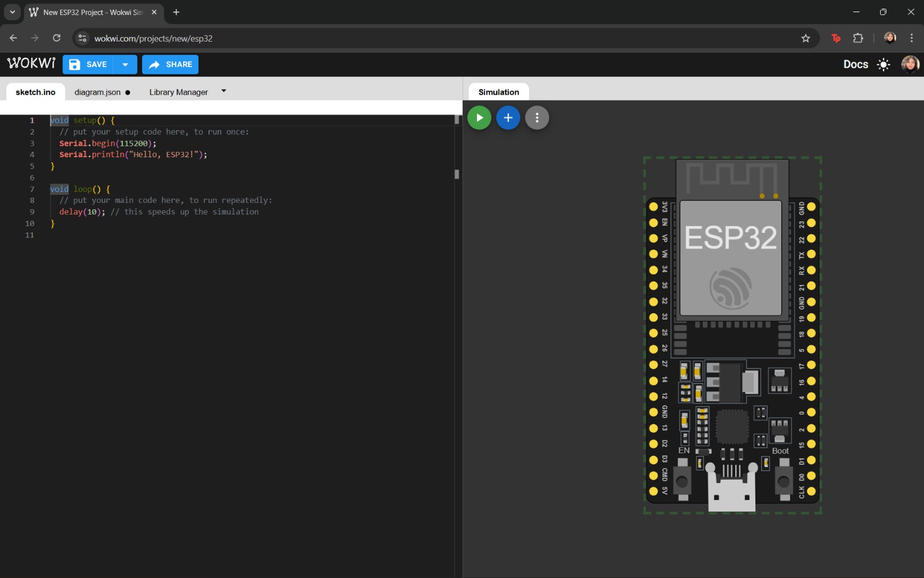This screenshot has height=578, width=924.
Task: Click line number 7 in the editor
Action: pyautogui.click(x=32, y=189)
